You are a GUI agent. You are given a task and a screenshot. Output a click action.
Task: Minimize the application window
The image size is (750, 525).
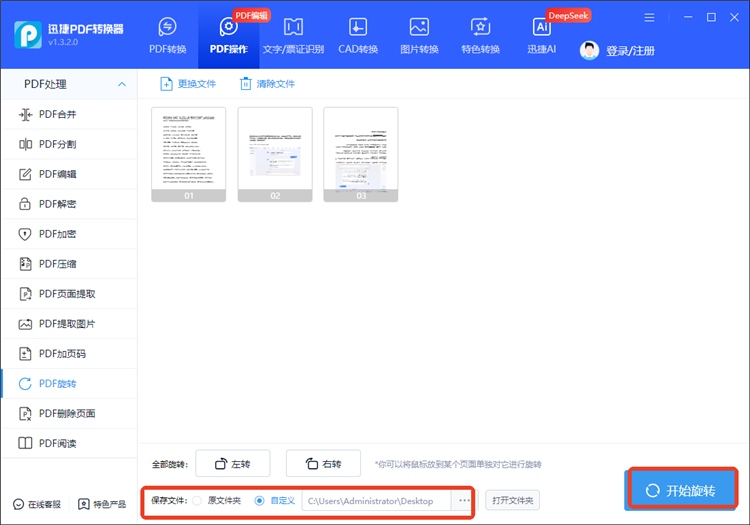[688, 17]
